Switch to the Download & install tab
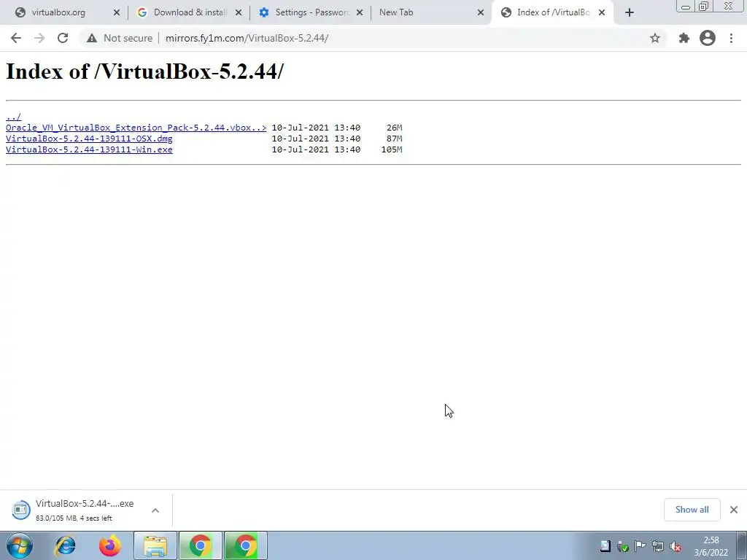 point(190,13)
